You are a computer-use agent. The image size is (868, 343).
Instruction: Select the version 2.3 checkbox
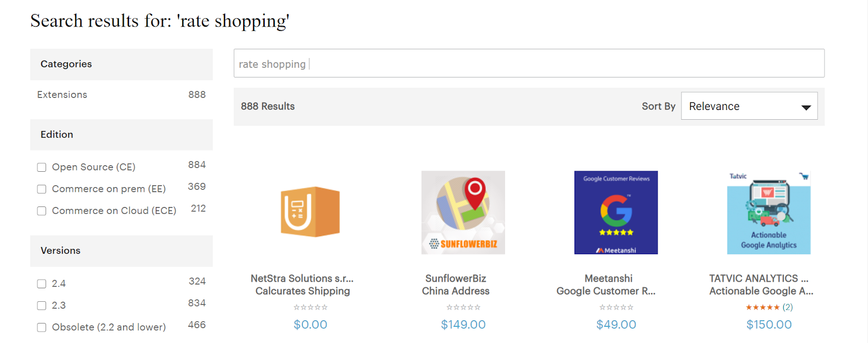coord(42,306)
